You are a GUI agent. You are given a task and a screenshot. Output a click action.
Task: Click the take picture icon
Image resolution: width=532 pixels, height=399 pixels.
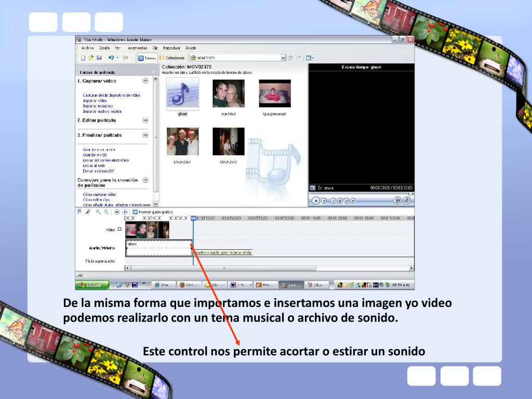[x=407, y=201]
